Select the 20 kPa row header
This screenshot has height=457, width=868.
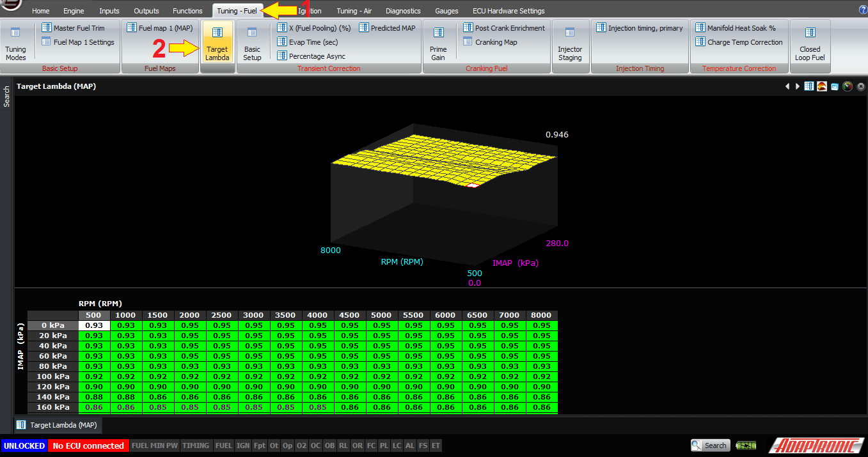[x=52, y=336]
